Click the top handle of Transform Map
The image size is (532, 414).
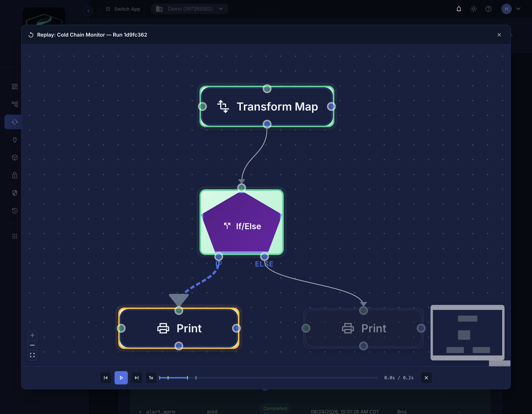click(x=267, y=89)
